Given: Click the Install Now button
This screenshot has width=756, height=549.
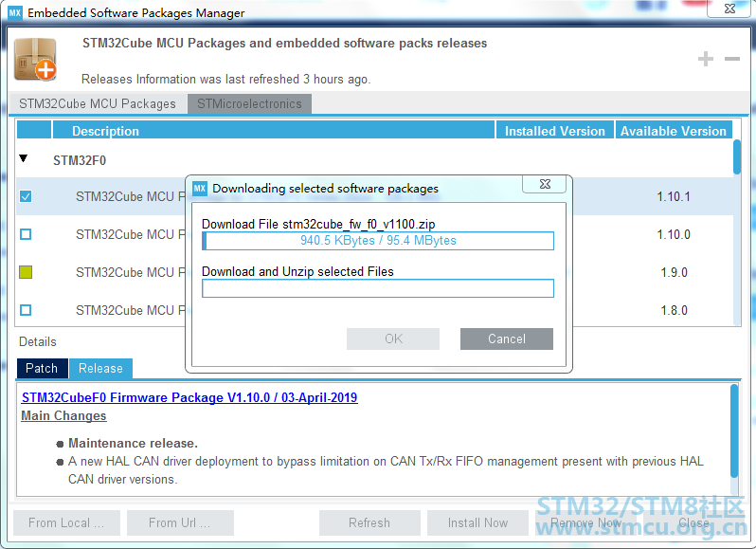Looking at the screenshot, I should (x=477, y=523).
